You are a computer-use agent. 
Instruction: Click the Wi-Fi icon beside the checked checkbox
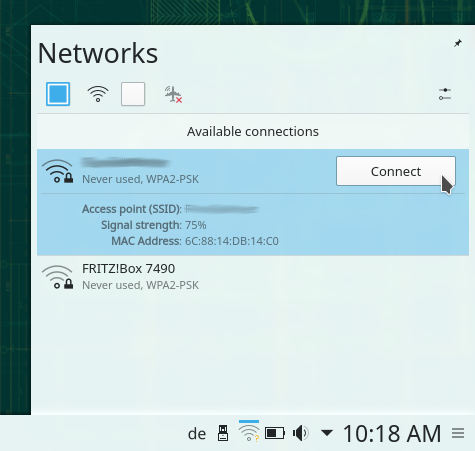98,94
